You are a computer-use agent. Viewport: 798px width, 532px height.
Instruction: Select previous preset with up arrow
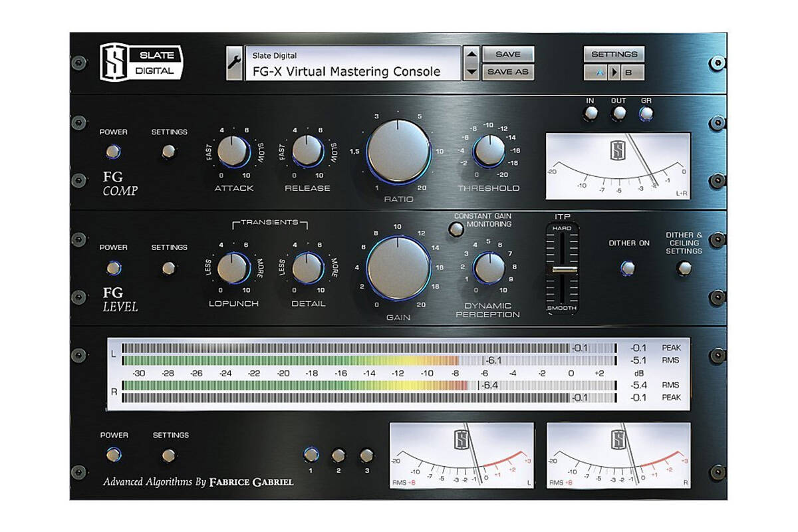point(471,55)
